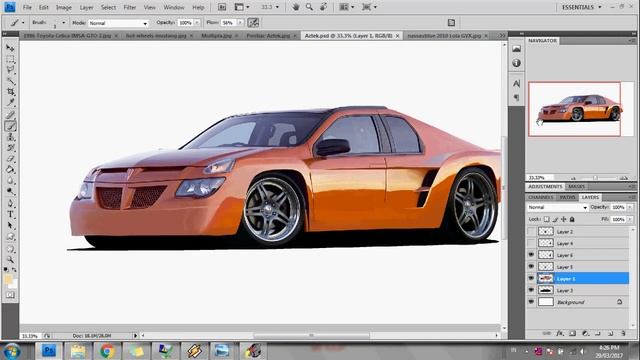Switch to the Pontiac Aztek.jpg document tab
Viewport: 640px width, 360px height.
tap(269, 36)
